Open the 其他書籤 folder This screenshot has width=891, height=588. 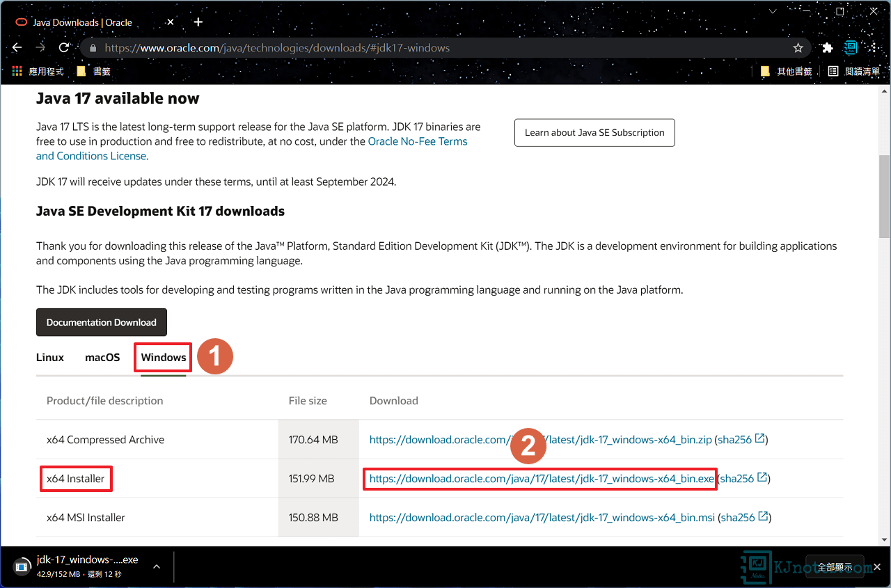(x=786, y=71)
